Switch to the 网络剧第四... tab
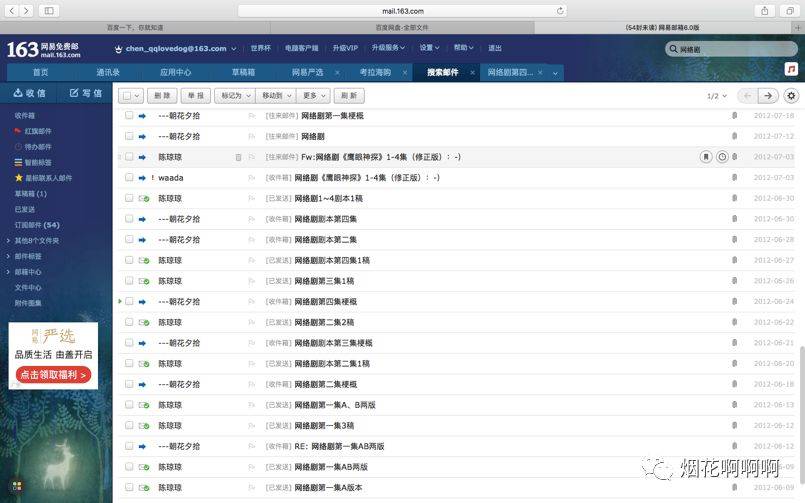Viewport: 805px width, 503px height. tap(510, 72)
